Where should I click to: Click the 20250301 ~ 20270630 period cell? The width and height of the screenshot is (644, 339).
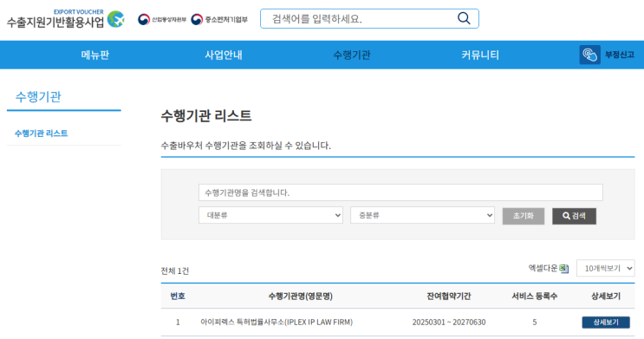[449, 323]
